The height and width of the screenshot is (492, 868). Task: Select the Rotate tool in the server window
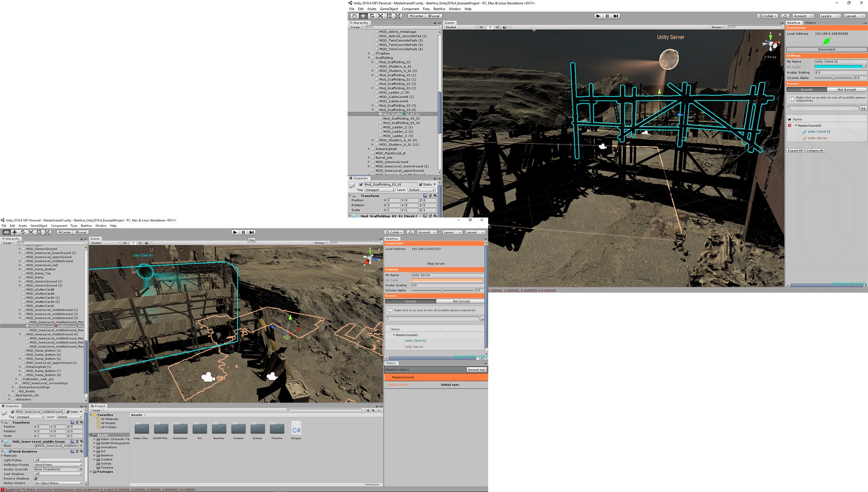[23, 232]
